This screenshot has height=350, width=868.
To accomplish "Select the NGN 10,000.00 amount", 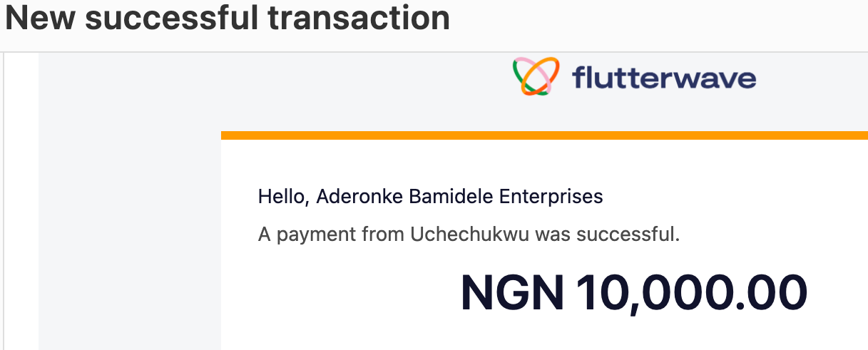I will coord(633,293).
